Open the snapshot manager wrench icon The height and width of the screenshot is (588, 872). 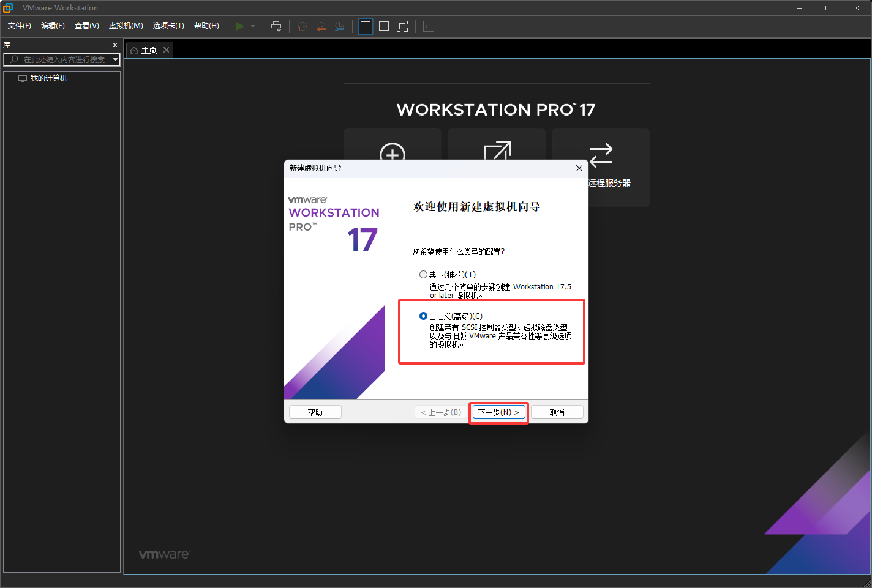click(x=340, y=26)
